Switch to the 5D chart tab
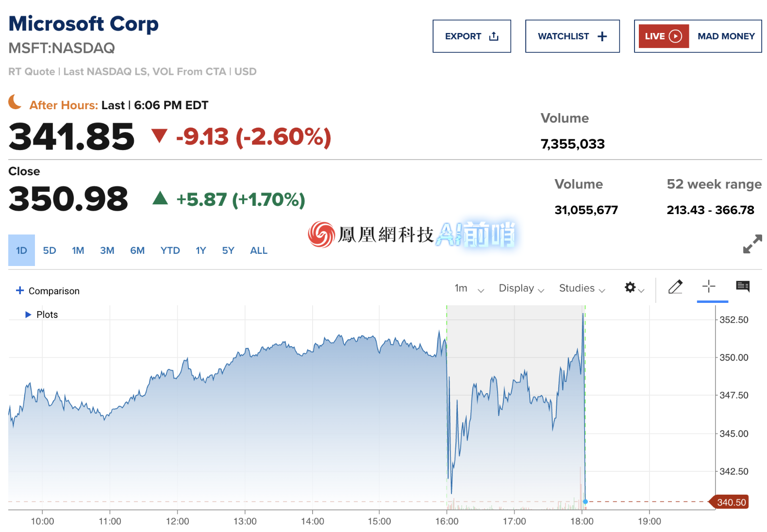This screenshot has height=532, width=767. [x=49, y=250]
